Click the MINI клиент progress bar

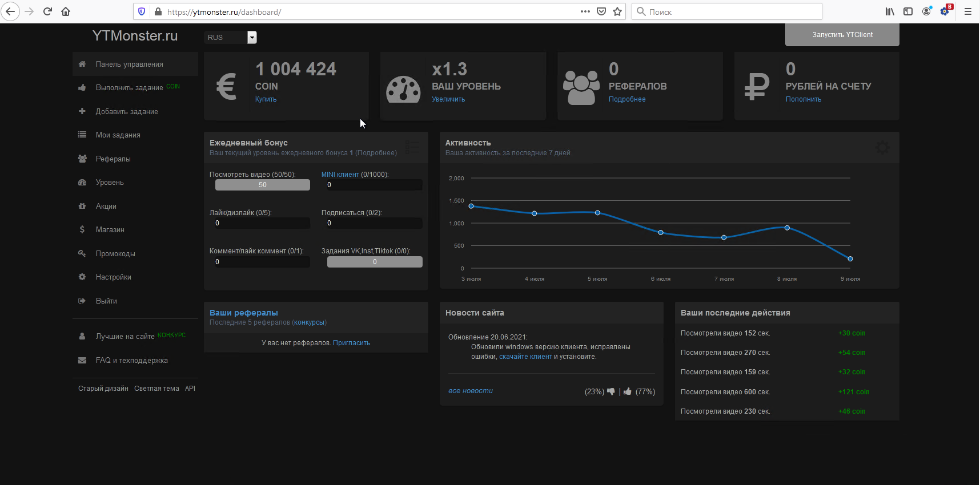(x=375, y=185)
